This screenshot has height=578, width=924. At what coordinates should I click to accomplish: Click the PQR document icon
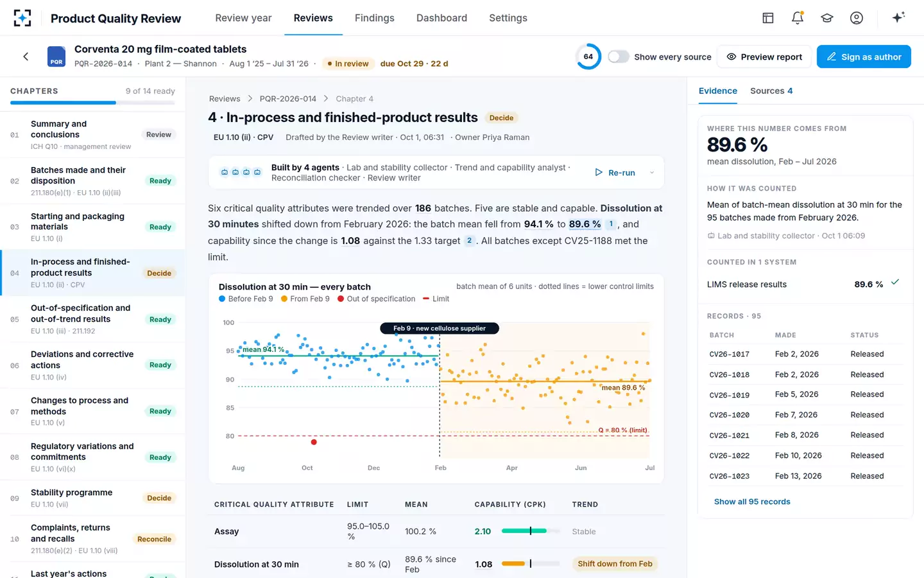(x=56, y=57)
